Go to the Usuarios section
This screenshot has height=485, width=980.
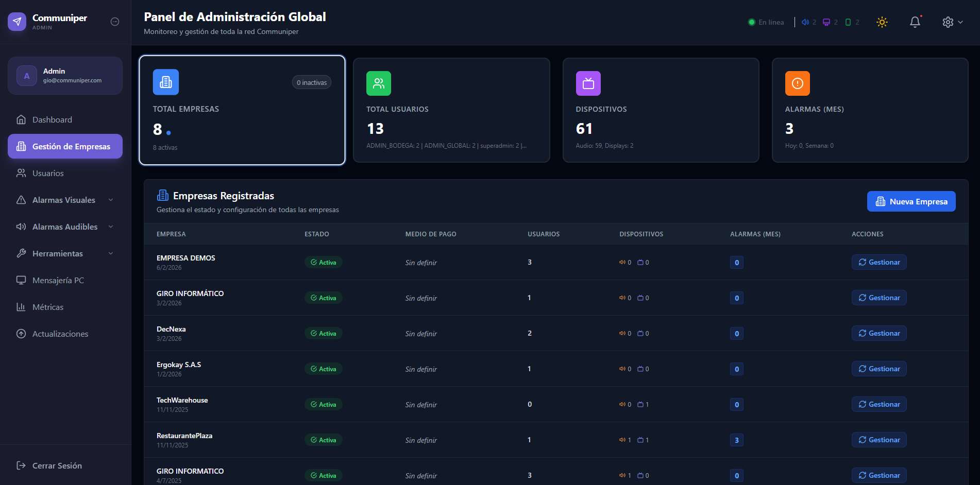click(x=48, y=173)
